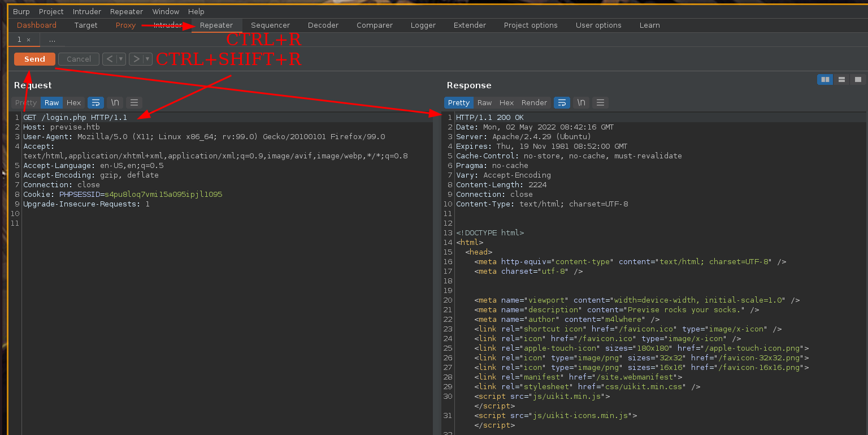Image resolution: width=868 pixels, height=435 pixels.
Task: Click the Pragma: no-cache response header
Action: 492,166
